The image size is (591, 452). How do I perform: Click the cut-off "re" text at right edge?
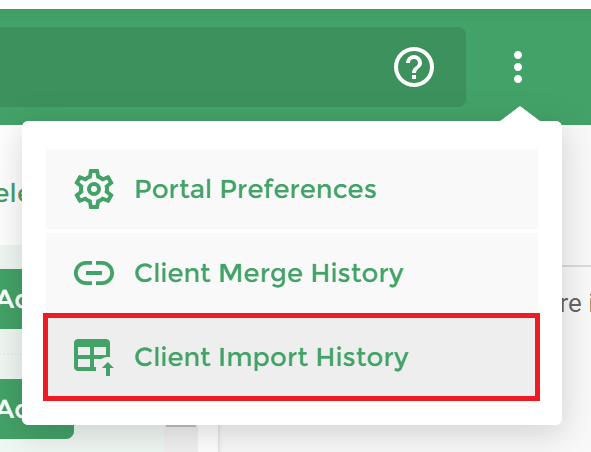[571, 304]
